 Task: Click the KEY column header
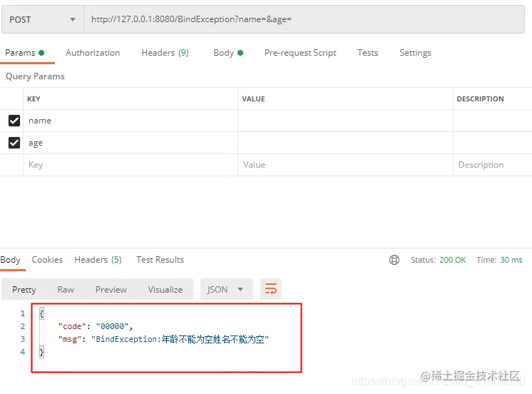point(34,98)
